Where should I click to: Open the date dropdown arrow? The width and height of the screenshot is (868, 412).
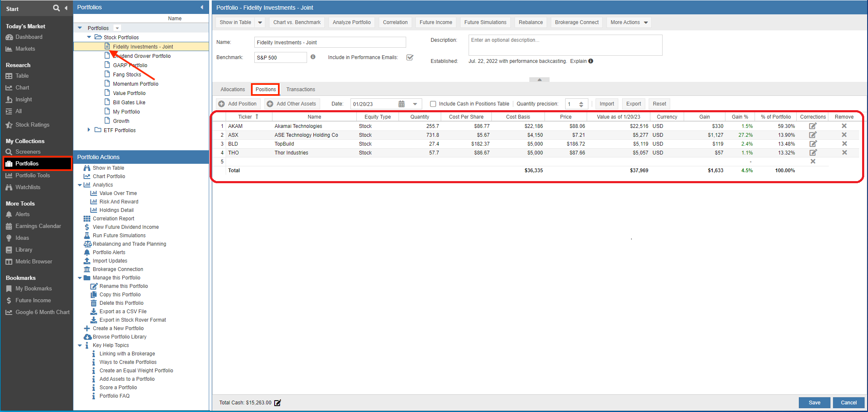click(415, 104)
